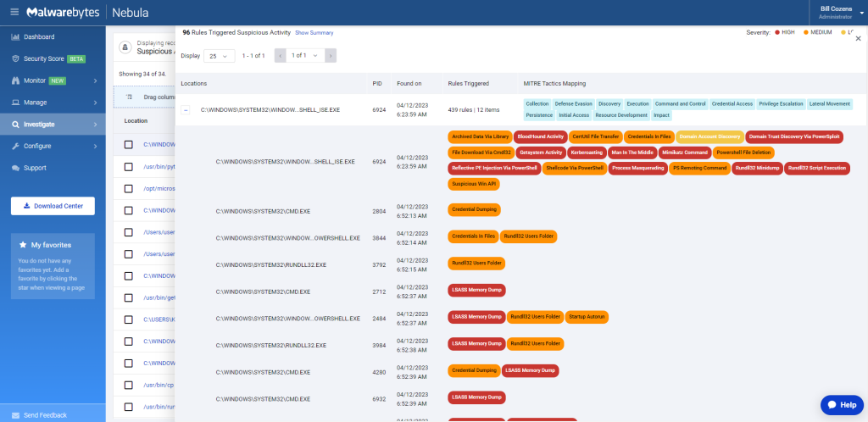Collapse the POWERSHELL_ISE.EXE row

point(186,110)
